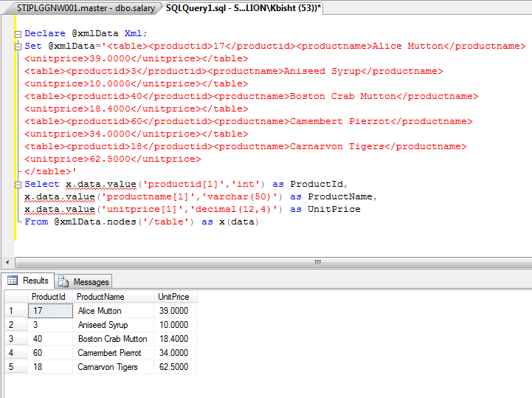532x398 pixels.
Task: Click the grid's top-left select-all corner
Action: tap(16, 297)
